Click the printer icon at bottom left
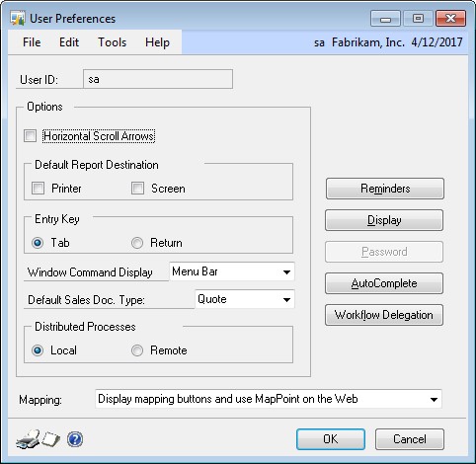This screenshot has height=464, width=476. [28, 439]
